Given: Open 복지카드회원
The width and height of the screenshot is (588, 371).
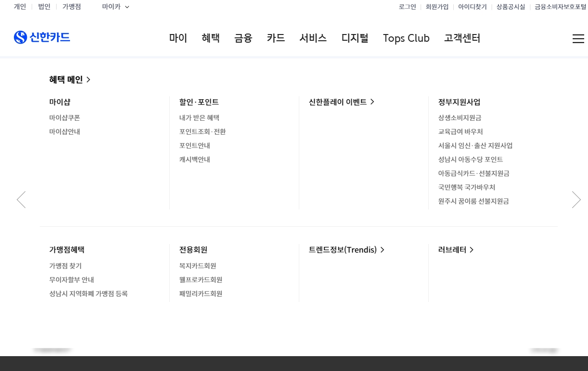Looking at the screenshot, I should click(x=198, y=266).
